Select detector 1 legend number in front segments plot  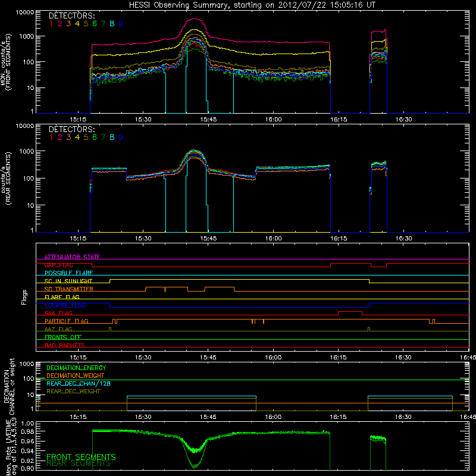click(x=51, y=24)
